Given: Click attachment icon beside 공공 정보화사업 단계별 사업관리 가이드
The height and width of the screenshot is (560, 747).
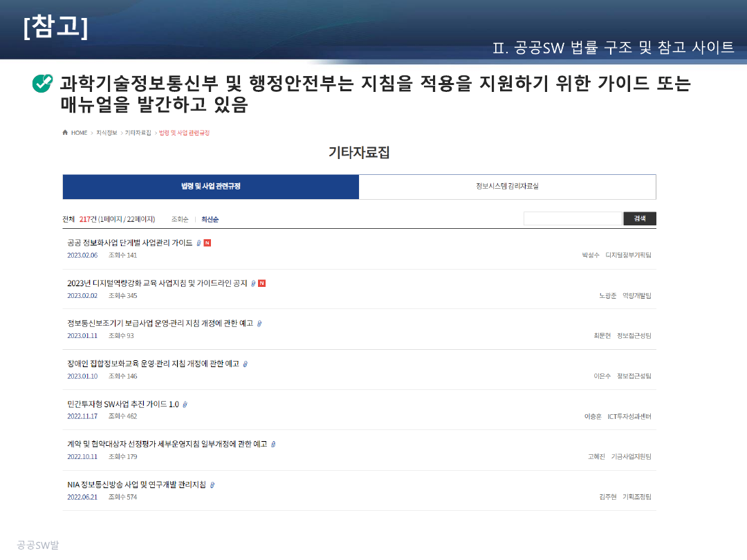Looking at the screenshot, I should pyautogui.click(x=199, y=243).
